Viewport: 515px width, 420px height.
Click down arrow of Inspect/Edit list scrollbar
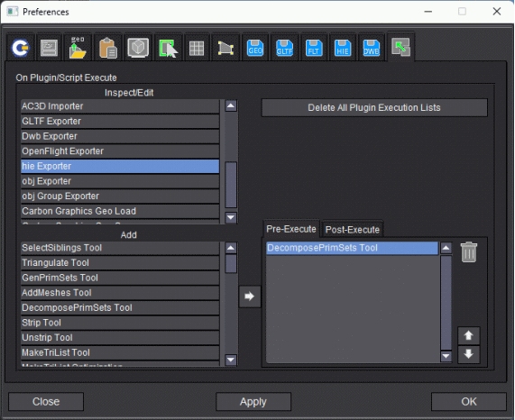[x=231, y=217]
